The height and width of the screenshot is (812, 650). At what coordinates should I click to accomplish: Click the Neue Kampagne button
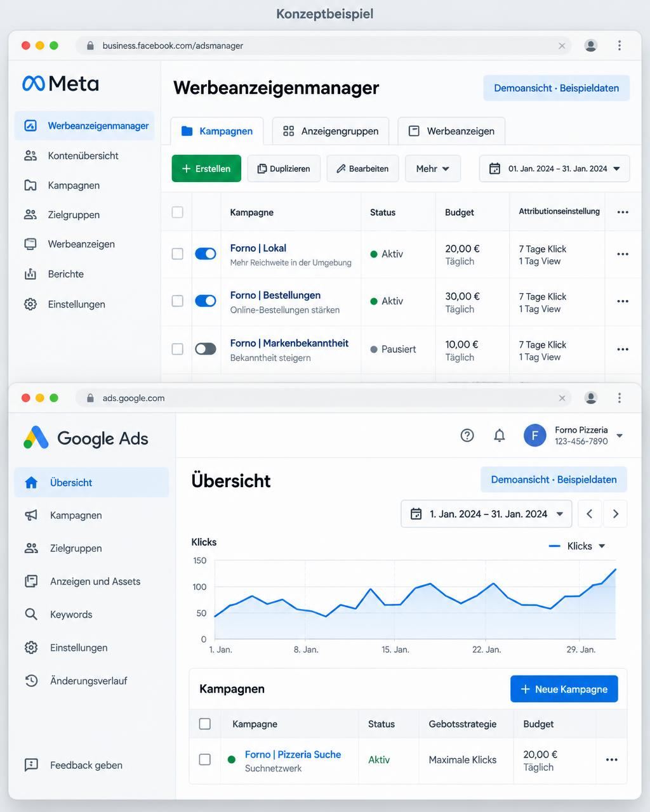click(x=564, y=689)
